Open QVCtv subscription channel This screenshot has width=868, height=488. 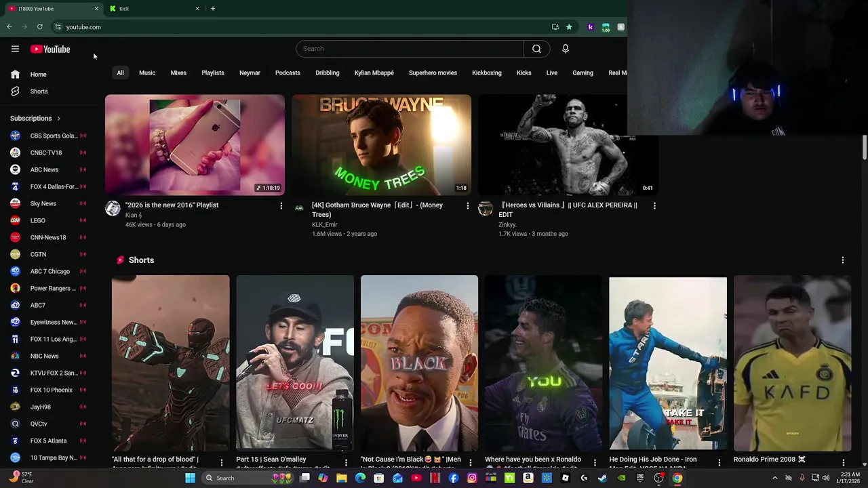pyautogui.click(x=49, y=424)
